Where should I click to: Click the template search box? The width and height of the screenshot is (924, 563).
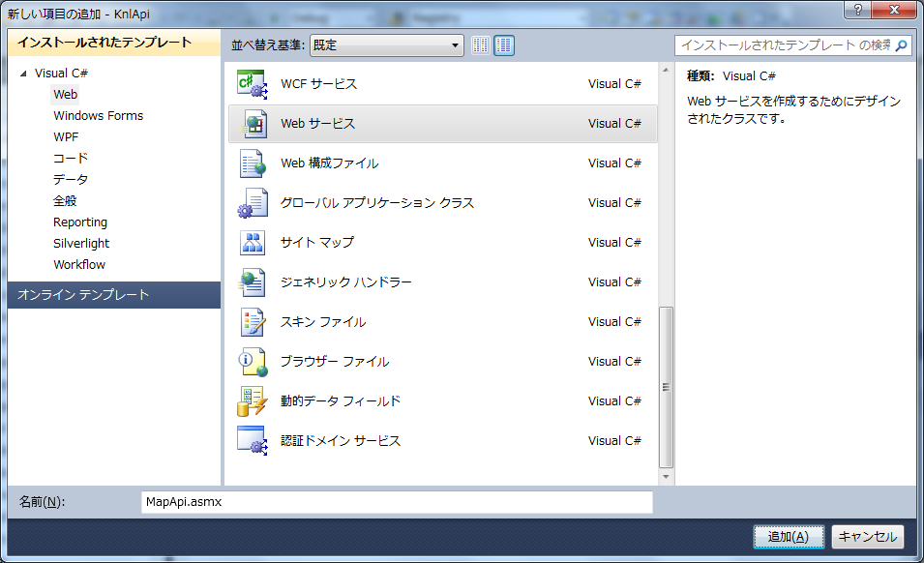click(x=784, y=45)
